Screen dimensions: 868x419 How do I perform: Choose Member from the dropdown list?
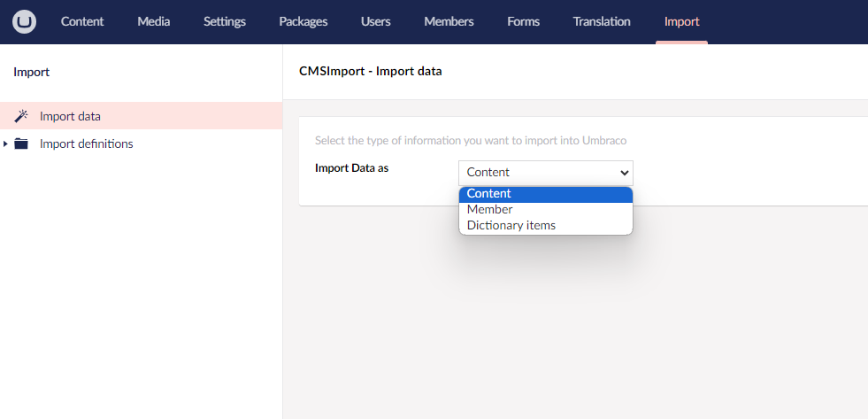pyautogui.click(x=545, y=209)
